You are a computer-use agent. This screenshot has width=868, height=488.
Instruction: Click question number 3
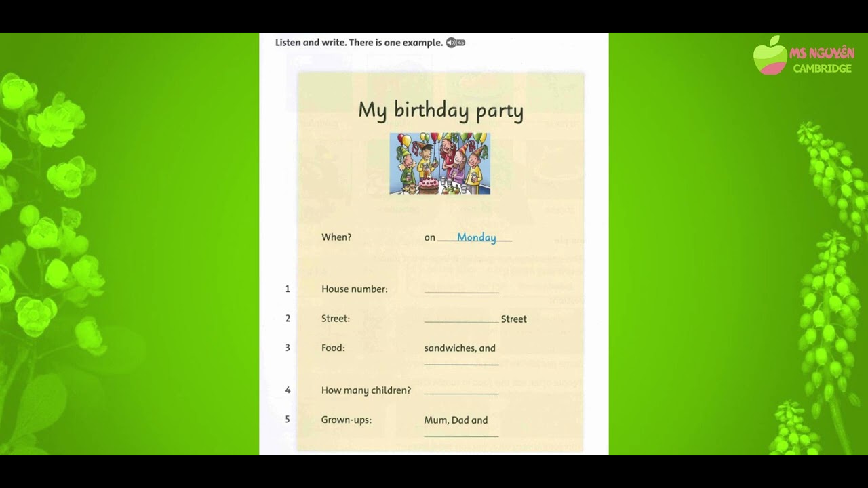[288, 348]
